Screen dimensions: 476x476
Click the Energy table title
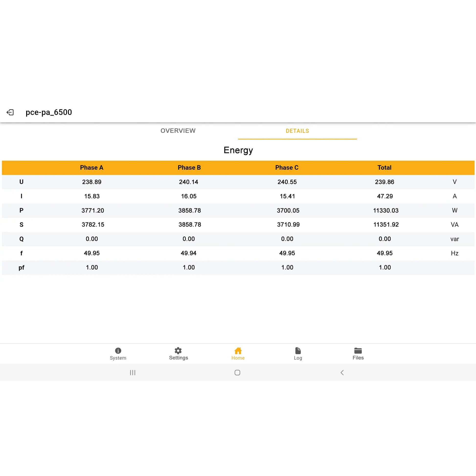[238, 150]
